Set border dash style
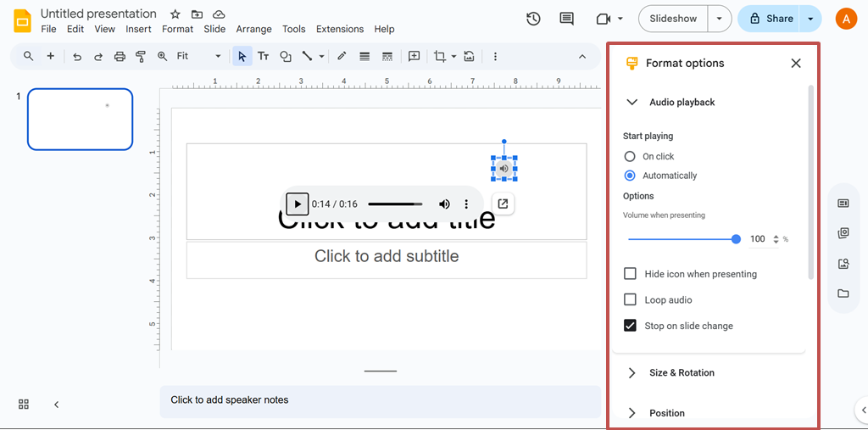The width and height of the screenshot is (868, 430). click(387, 56)
